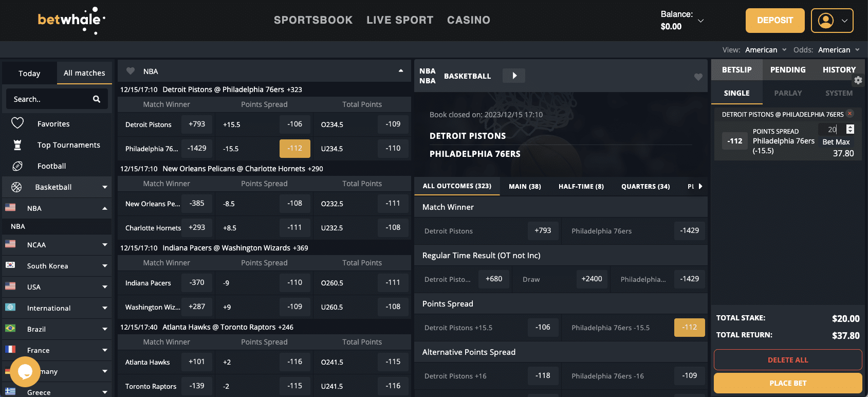The height and width of the screenshot is (397, 868).
Task: Open the QUARTERS (34) outcomes tab
Action: 645,186
